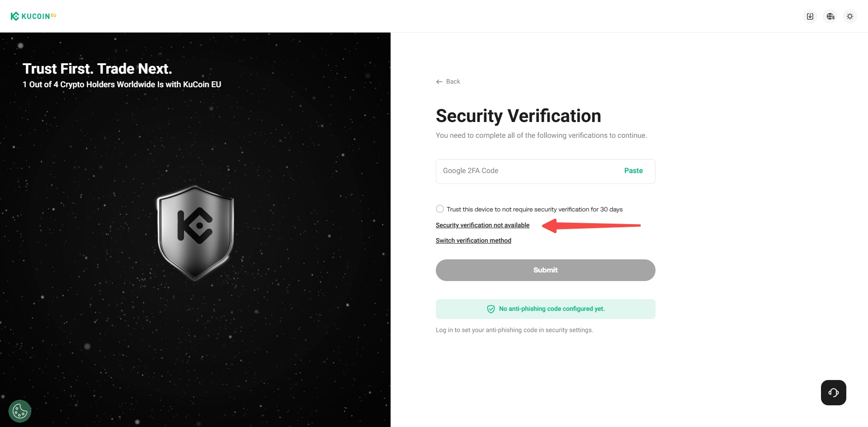Click the back arrow icon
Screen dimensions: 868x427
439,82
